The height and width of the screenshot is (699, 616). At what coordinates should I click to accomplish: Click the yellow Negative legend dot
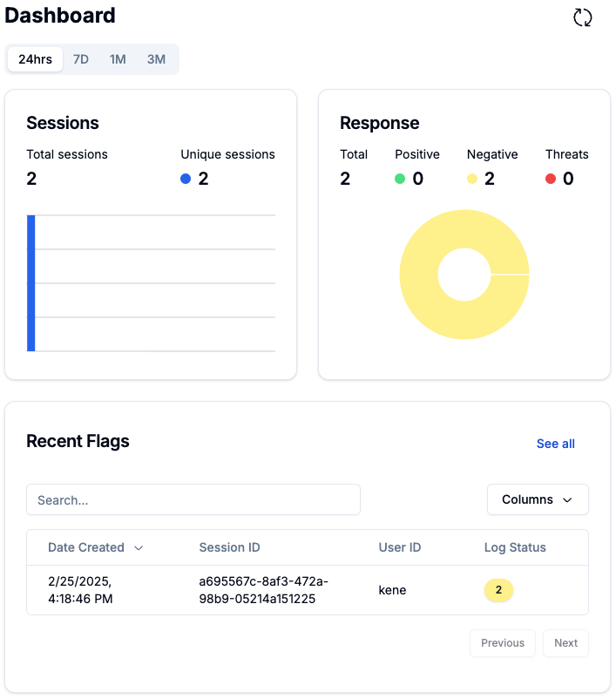pos(472,179)
